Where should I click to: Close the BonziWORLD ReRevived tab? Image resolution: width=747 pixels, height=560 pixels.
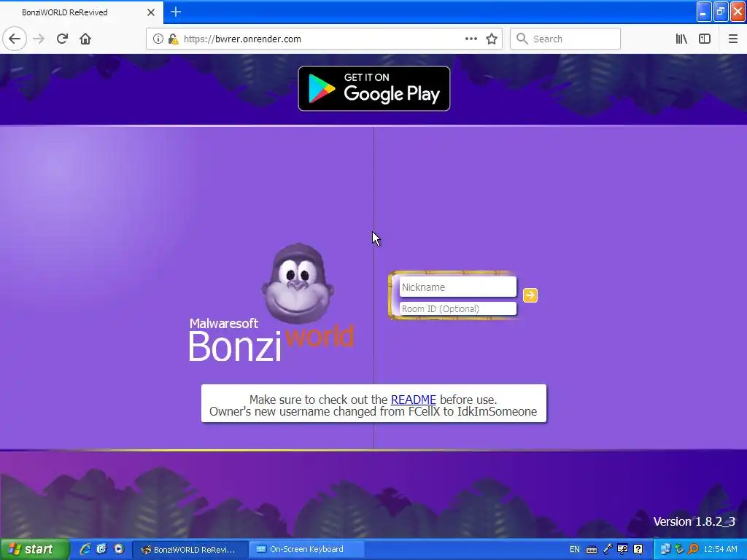[x=151, y=12]
